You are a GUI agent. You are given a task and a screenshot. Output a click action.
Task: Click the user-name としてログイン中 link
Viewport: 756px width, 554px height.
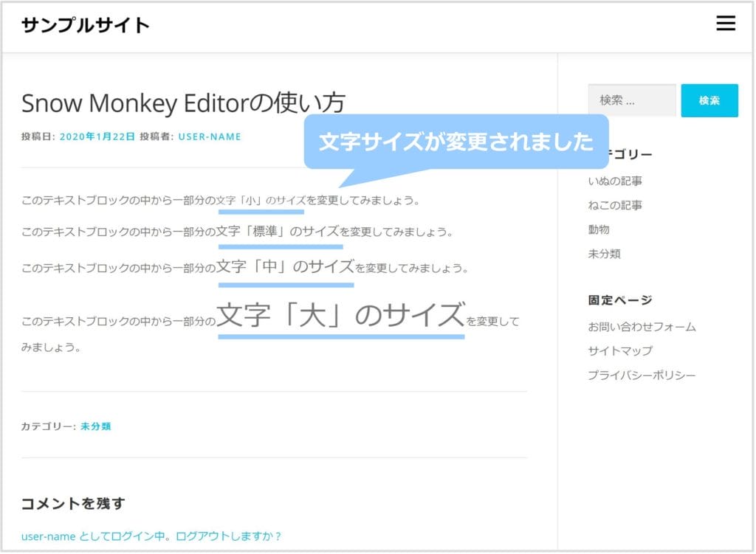(x=94, y=536)
